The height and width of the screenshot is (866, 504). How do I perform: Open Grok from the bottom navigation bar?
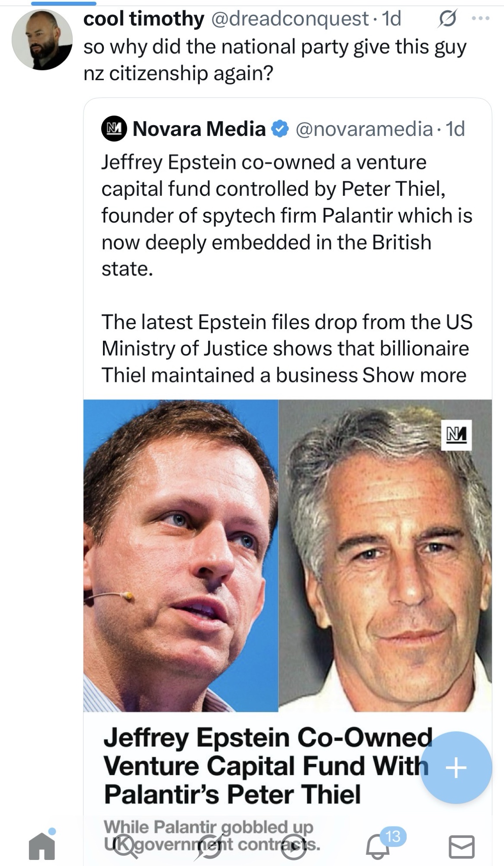tap(209, 847)
